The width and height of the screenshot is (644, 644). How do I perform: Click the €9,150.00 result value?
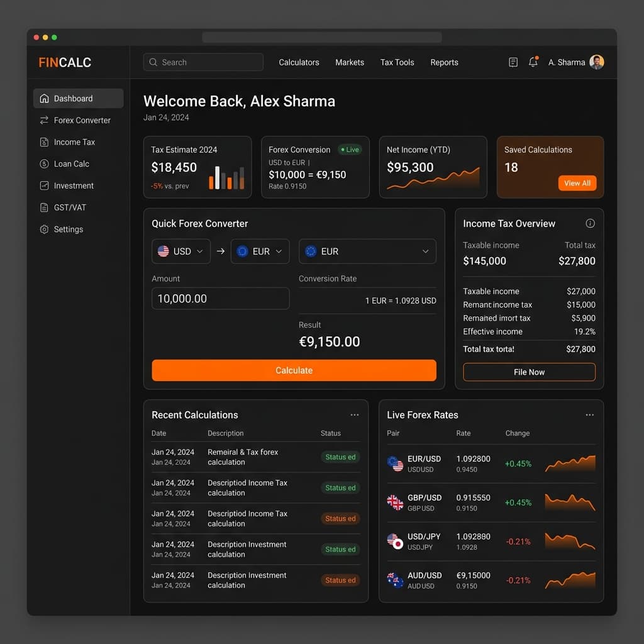tap(330, 341)
